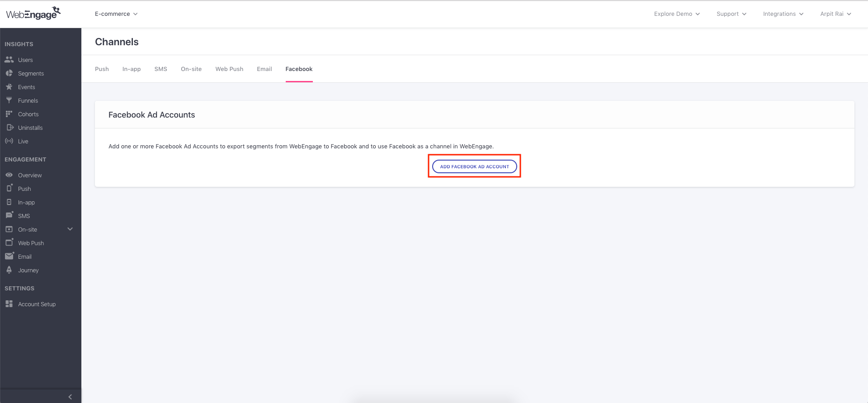868x403 pixels.
Task: Click the In-app device icon in sidebar
Action: click(9, 202)
